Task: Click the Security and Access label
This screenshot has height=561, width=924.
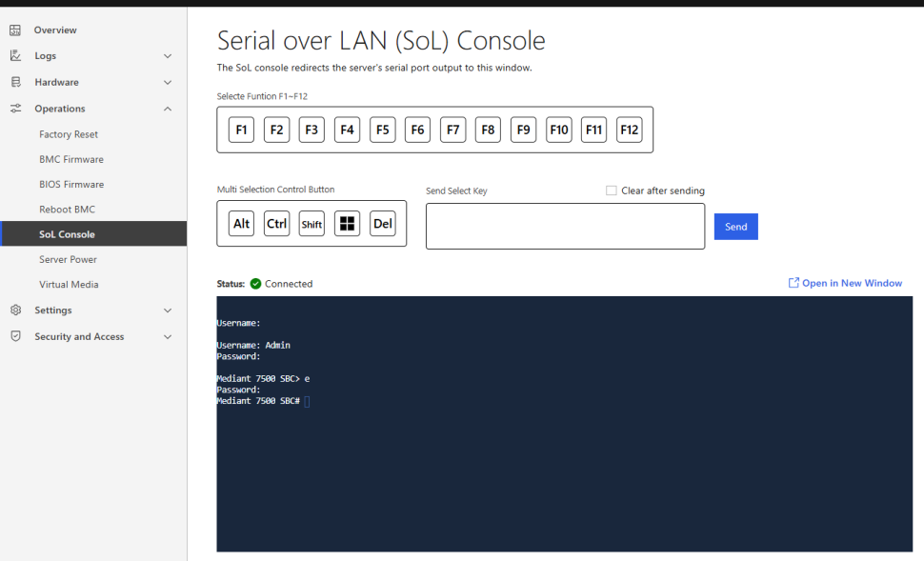Action: [79, 336]
